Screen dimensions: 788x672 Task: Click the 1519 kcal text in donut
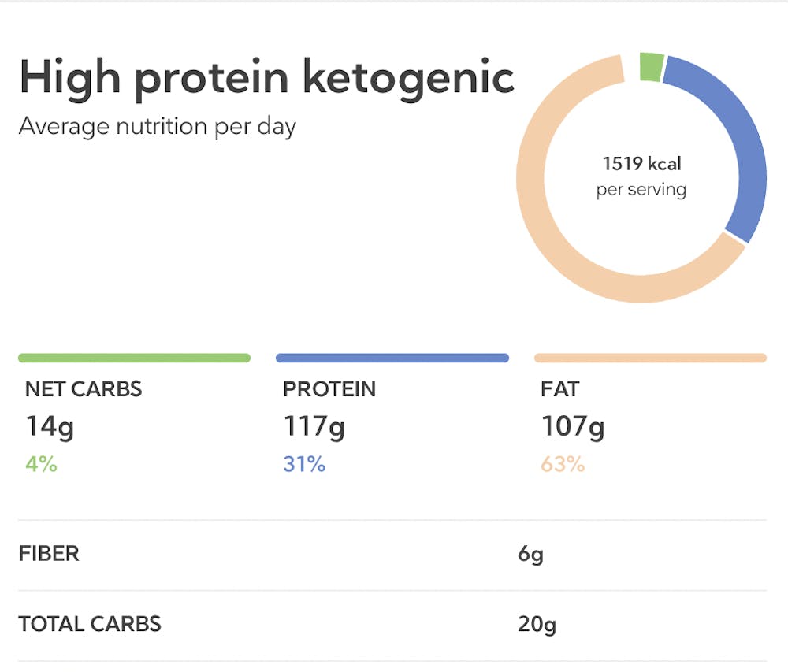click(641, 165)
